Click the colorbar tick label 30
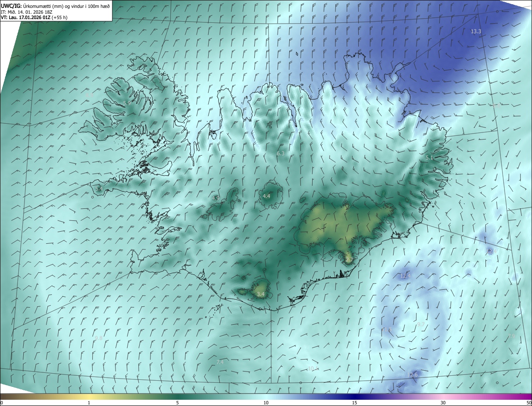Image resolution: width=532 pixels, height=406 pixels. [x=443, y=403]
